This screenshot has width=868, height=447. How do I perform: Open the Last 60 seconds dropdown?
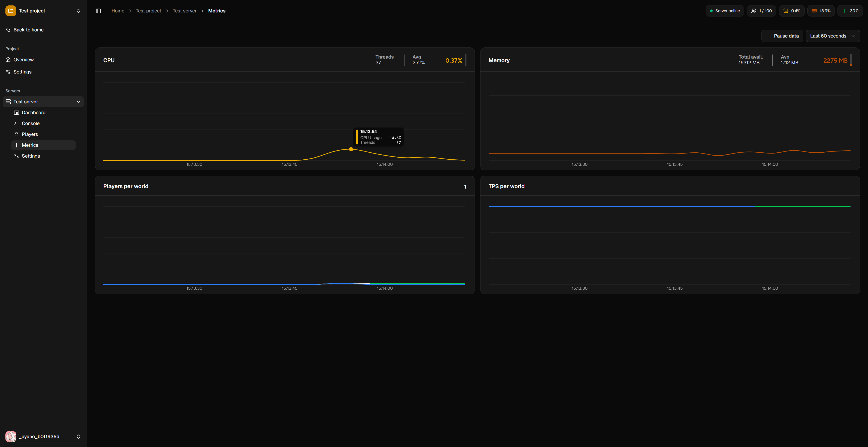click(833, 36)
